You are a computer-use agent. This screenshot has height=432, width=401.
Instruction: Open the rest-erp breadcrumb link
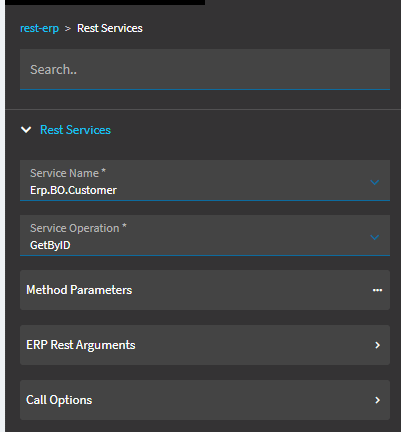[x=39, y=28]
